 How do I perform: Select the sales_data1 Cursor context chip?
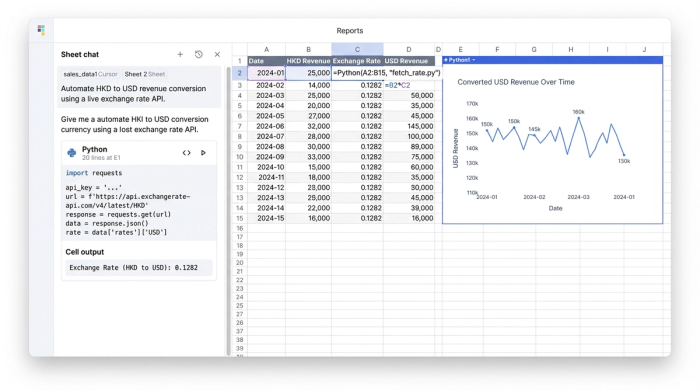point(90,74)
